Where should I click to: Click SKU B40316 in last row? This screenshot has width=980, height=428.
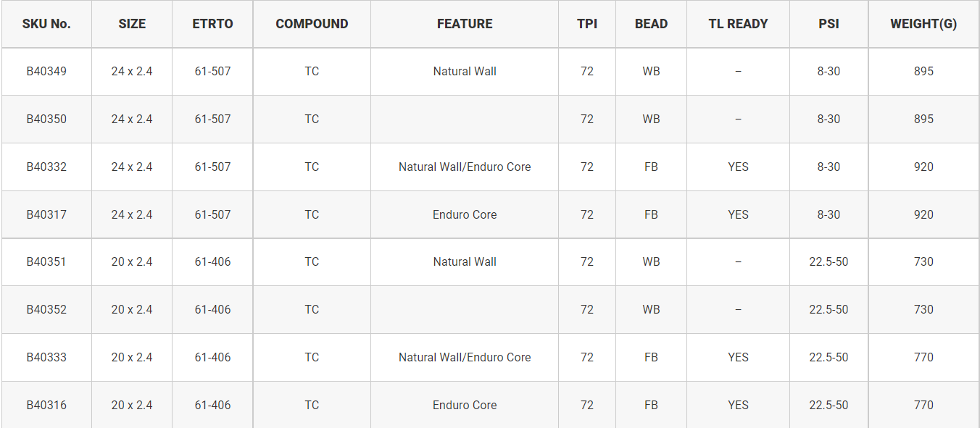pos(46,405)
